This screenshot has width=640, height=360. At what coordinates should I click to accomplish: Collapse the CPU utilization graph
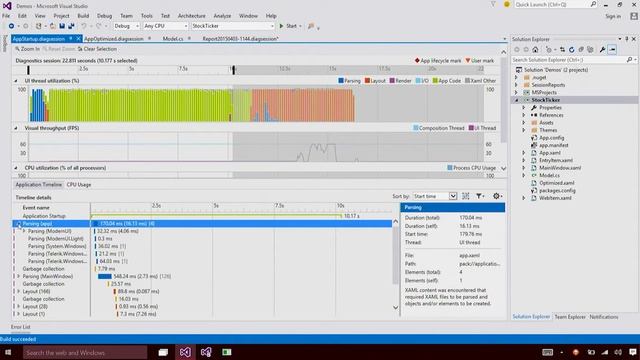[x=16, y=168]
